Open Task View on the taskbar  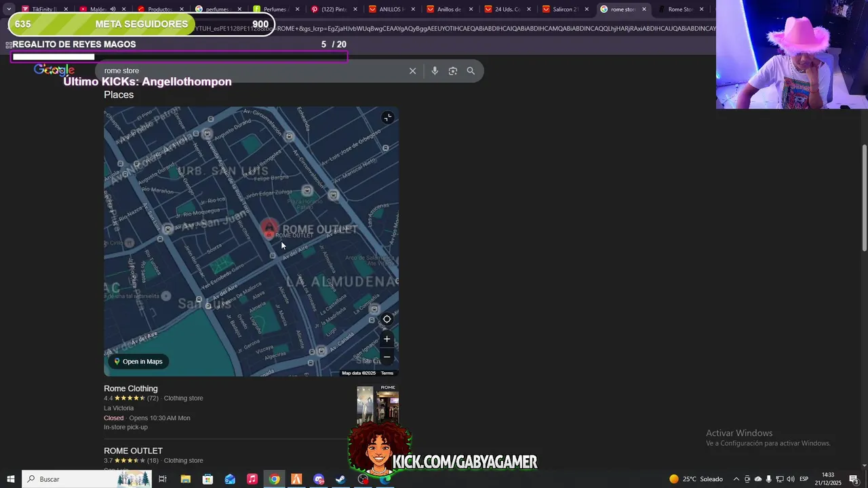[x=163, y=479]
